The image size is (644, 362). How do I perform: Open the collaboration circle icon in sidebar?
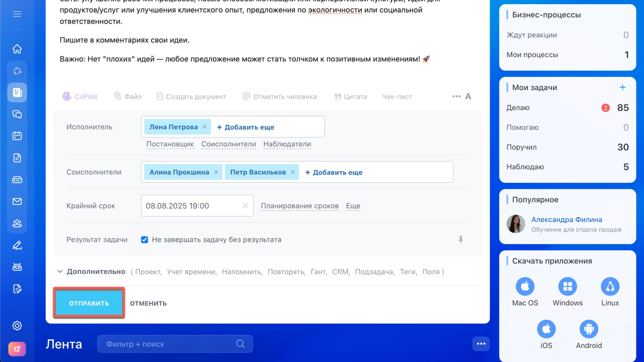[x=17, y=71]
